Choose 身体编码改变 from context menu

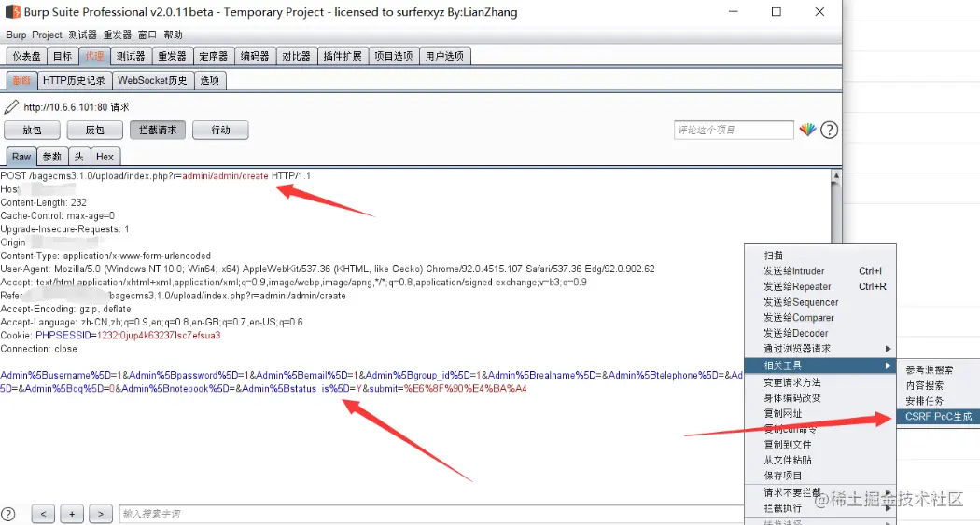[x=820, y=397]
